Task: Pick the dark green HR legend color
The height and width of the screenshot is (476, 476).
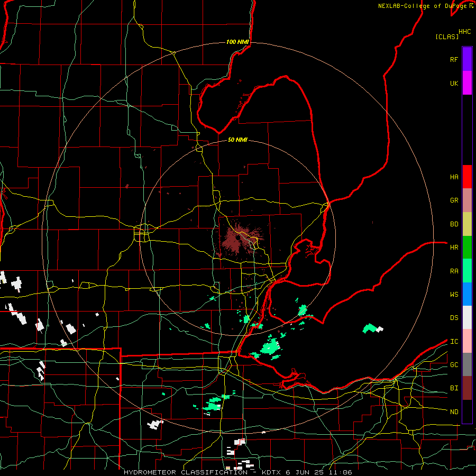Action: 467,248
